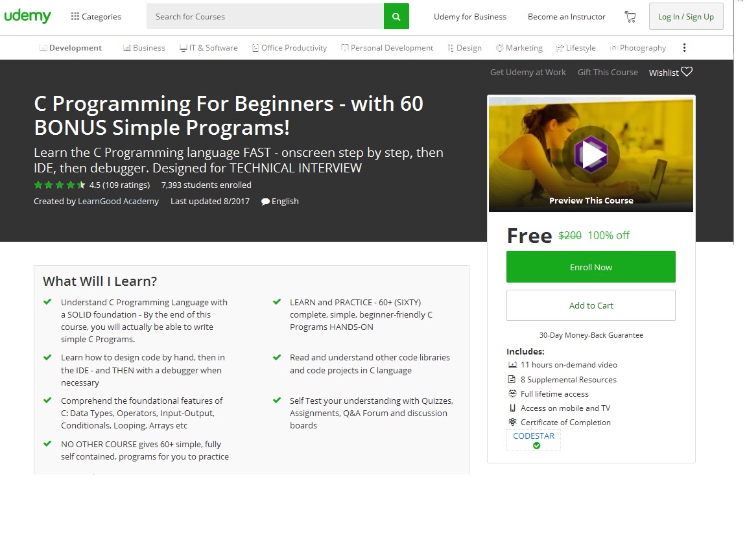The height and width of the screenshot is (560, 747).
Task: Click checkmark beside Understand C Programming Language
Action: tap(47, 301)
